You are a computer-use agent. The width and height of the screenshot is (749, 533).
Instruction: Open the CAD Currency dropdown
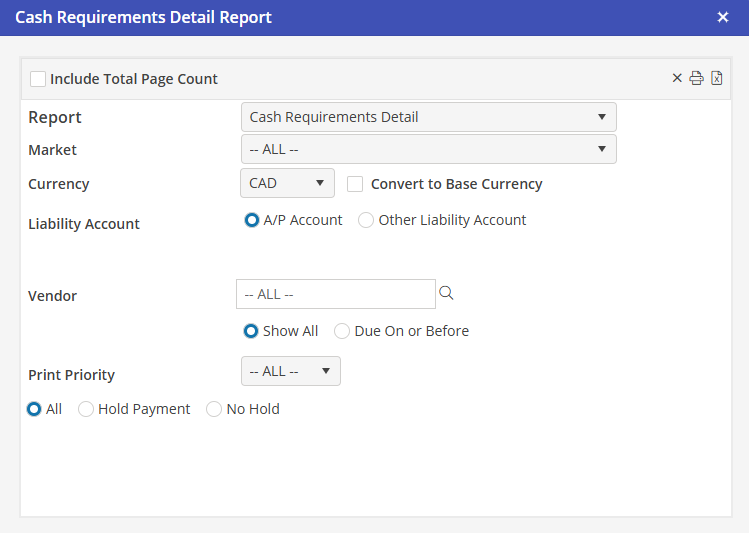coord(287,183)
